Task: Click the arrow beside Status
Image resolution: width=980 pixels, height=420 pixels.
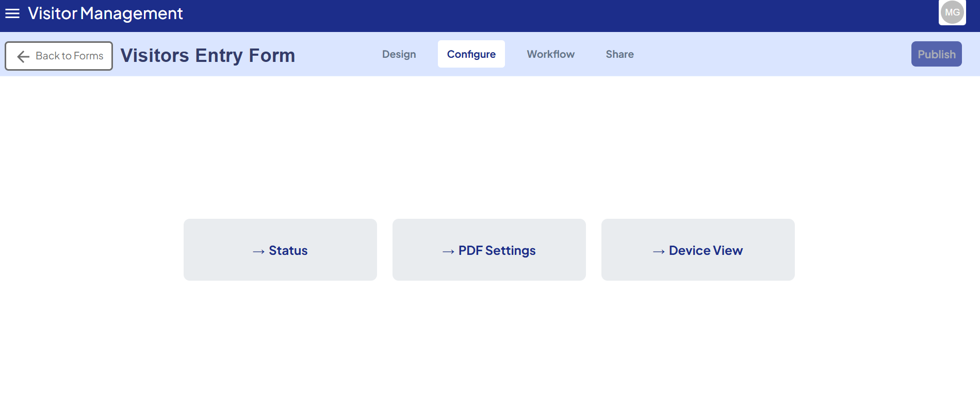Action: [x=258, y=251]
